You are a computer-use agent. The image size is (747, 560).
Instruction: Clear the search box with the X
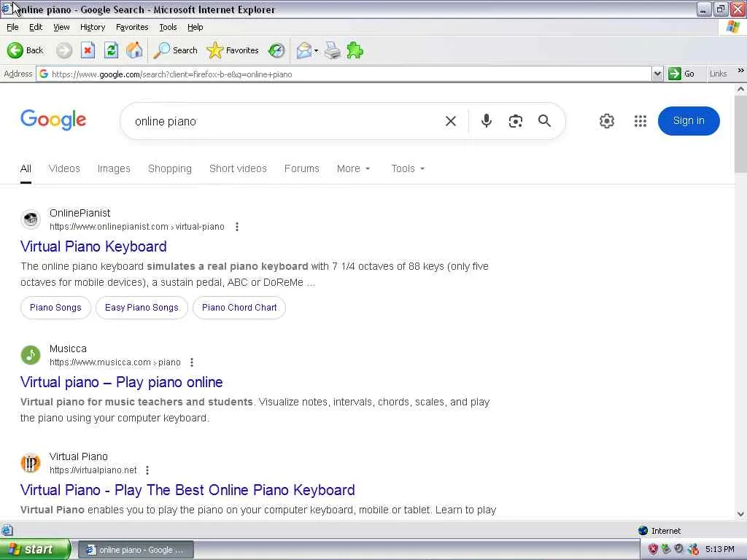point(451,122)
